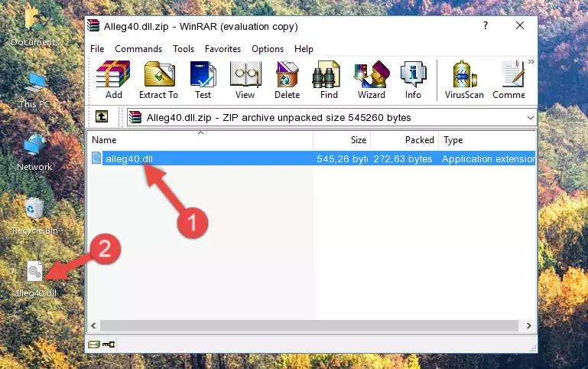Close the WinRAR window
The height and width of the screenshot is (369, 588).
coord(520,25)
